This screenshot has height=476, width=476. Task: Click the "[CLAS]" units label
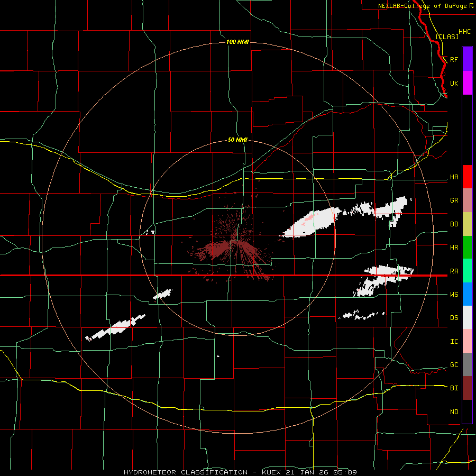[447, 36]
